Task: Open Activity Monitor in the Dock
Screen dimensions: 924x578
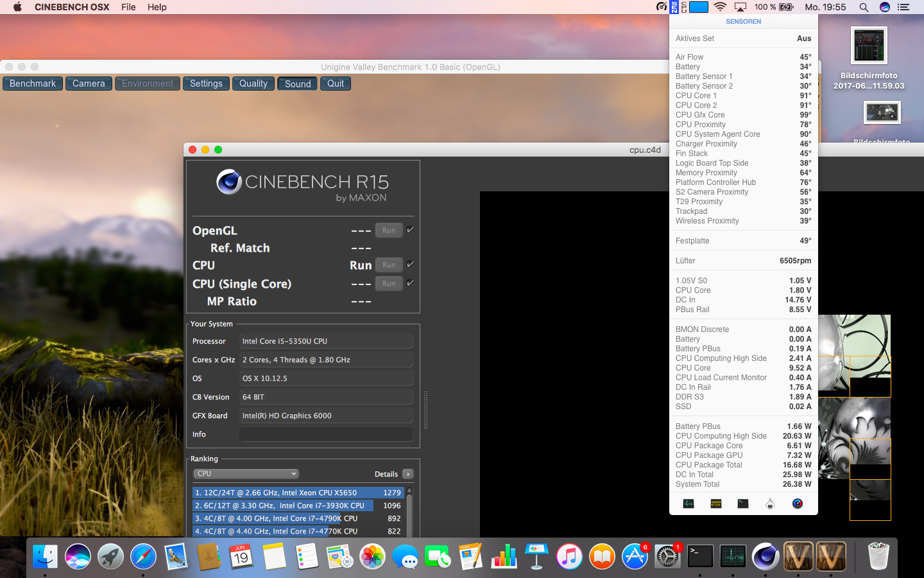Action: tap(733, 556)
